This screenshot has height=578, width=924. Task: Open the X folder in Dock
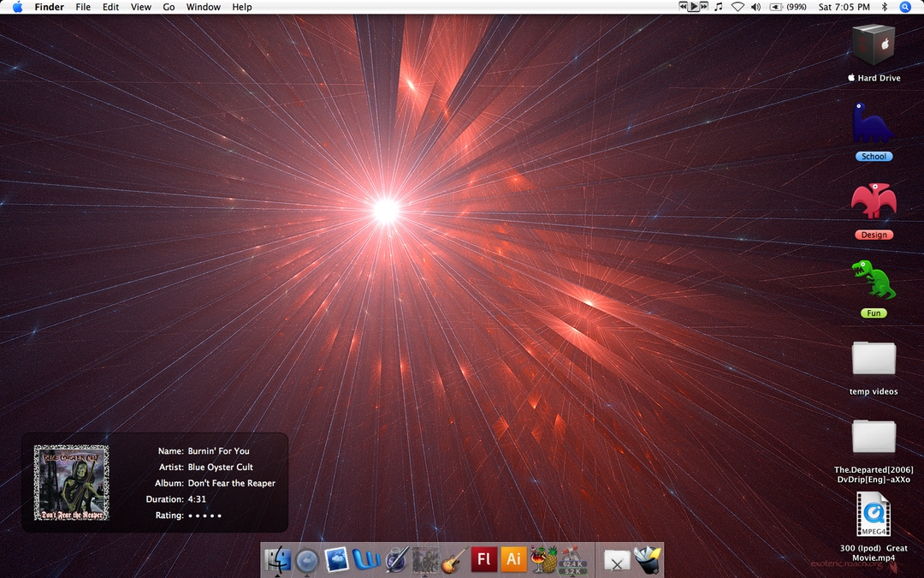(x=616, y=560)
